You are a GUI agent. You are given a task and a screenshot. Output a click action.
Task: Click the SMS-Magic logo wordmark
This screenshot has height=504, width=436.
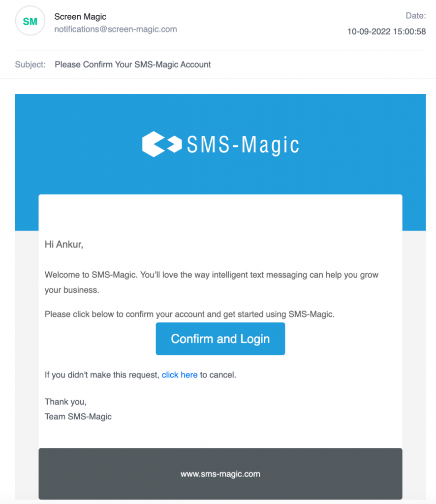(243, 145)
